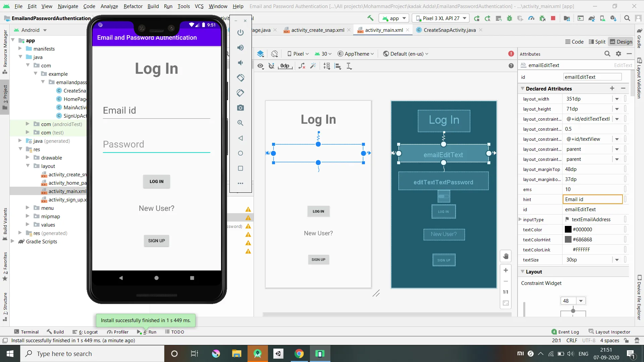
Task: Toggle the view options eye icon
Action: (260, 66)
